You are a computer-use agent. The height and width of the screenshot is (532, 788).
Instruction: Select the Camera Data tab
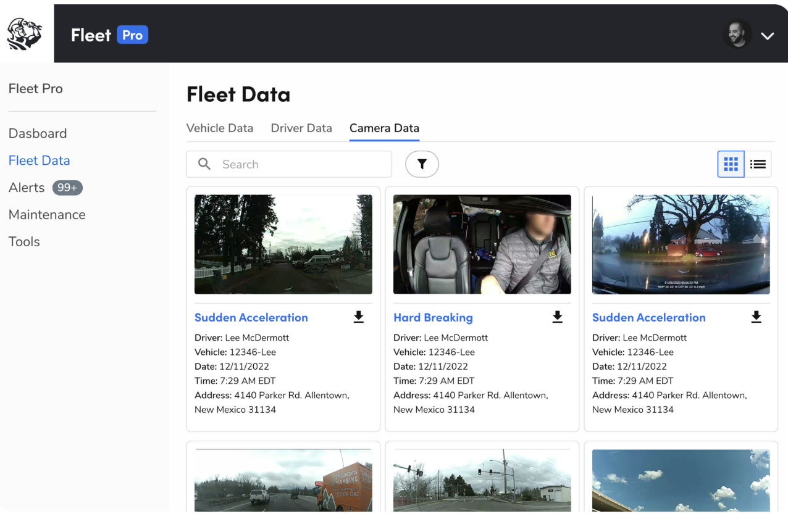coord(384,128)
